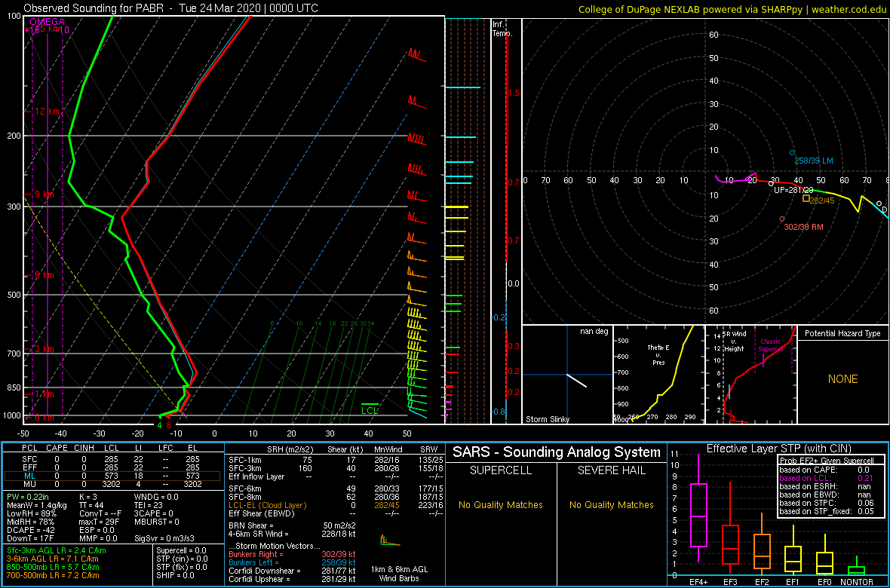Click 'No Quality Matches' under SUPERCELL
890x588 pixels.
click(x=501, y=504)
